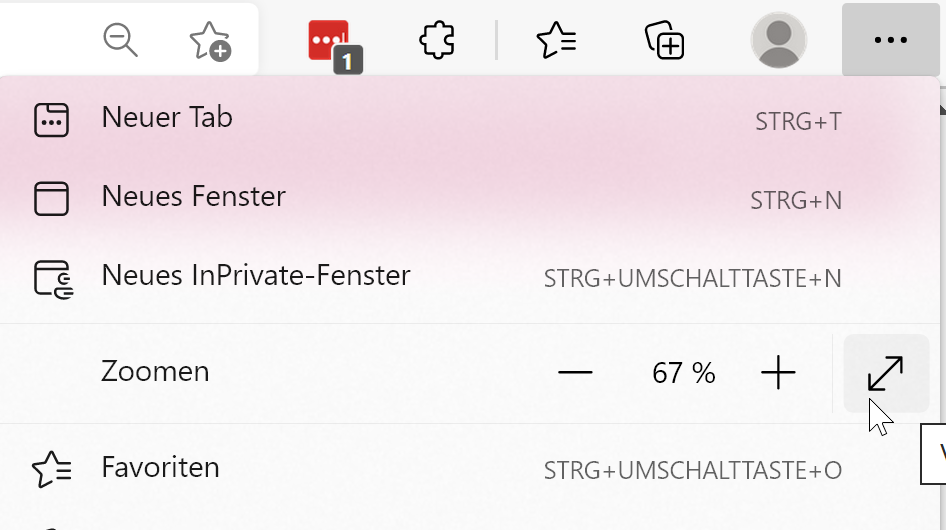Image resolution: width=946 pixels, height=530 pixels.
Task: Increase zoom with the plus button
Action: [777, 373]
